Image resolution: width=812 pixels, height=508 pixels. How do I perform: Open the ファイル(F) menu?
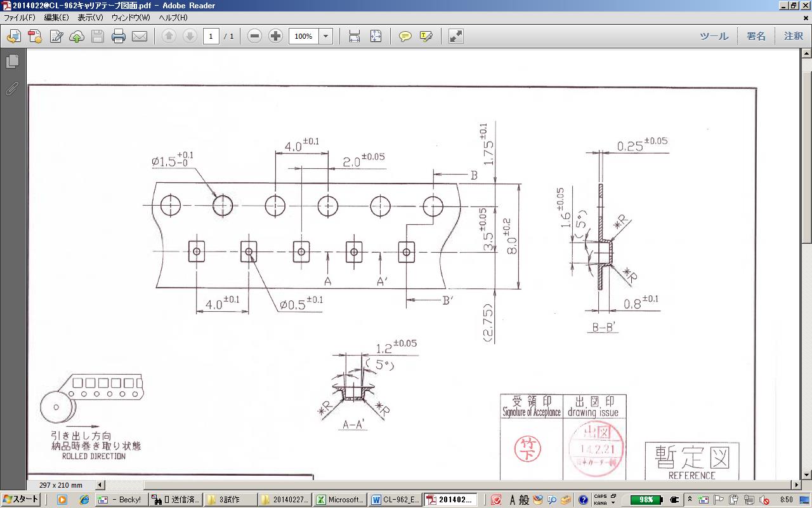point(20,17)
